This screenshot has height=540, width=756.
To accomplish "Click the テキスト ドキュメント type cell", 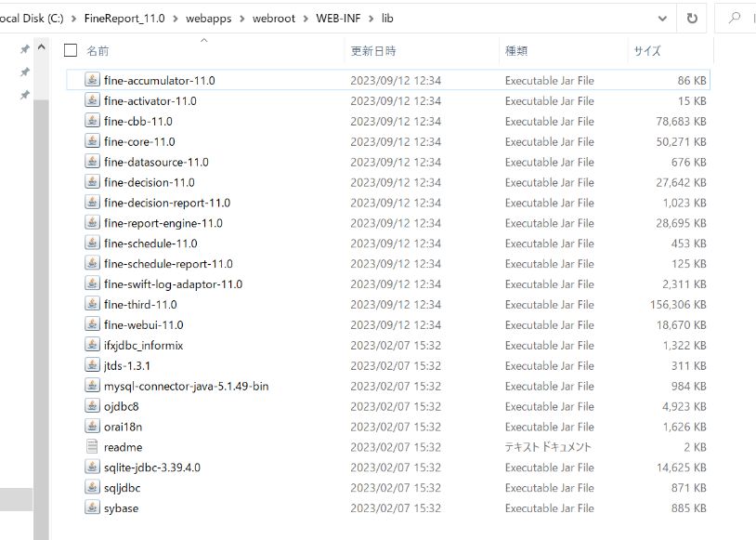I will (548, 447).
